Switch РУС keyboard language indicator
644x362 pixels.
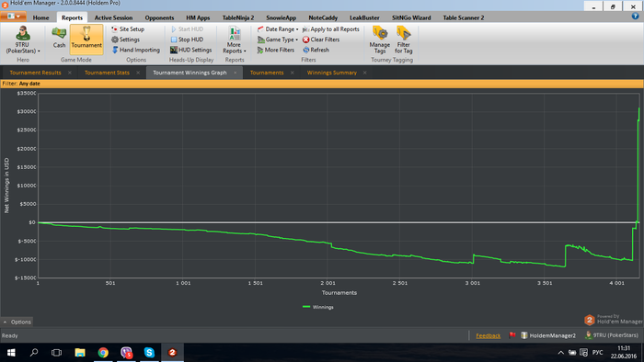point(598,353)
